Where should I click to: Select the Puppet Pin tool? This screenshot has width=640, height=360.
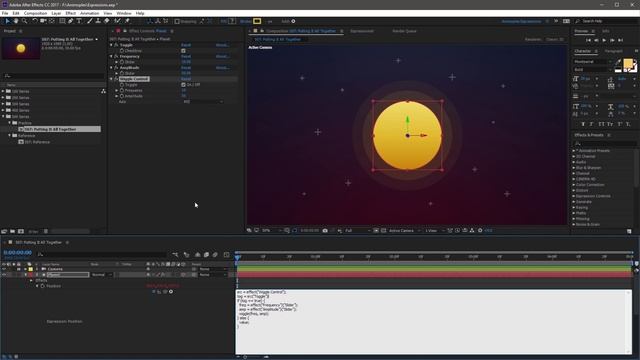pyautogui.click(x=127, y=21)
